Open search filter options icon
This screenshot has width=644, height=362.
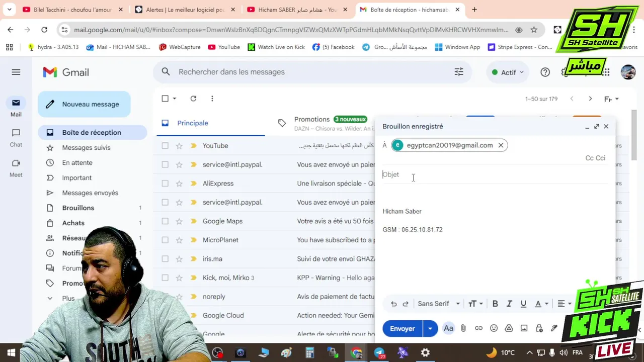[459, 72]
